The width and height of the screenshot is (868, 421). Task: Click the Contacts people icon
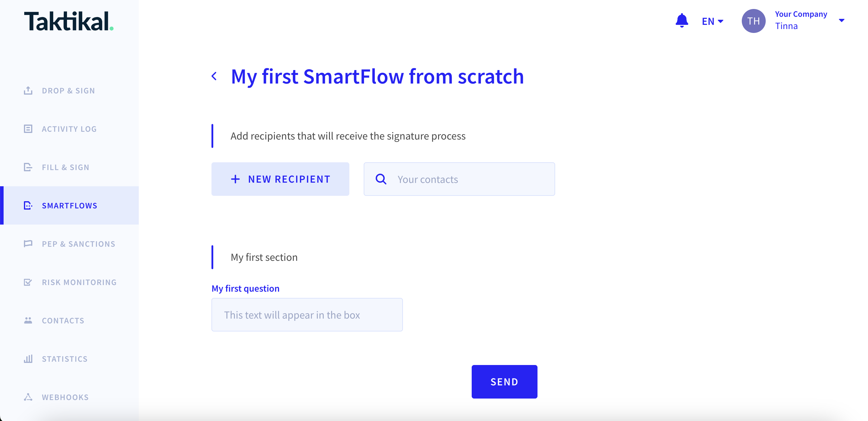[28, 320]
